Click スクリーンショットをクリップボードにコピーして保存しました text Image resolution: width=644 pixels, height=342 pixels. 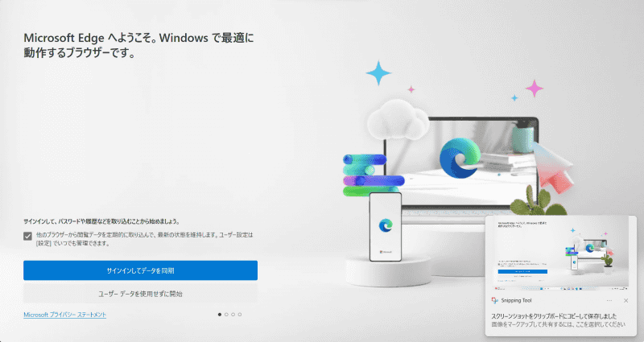[x=554, y=316]
